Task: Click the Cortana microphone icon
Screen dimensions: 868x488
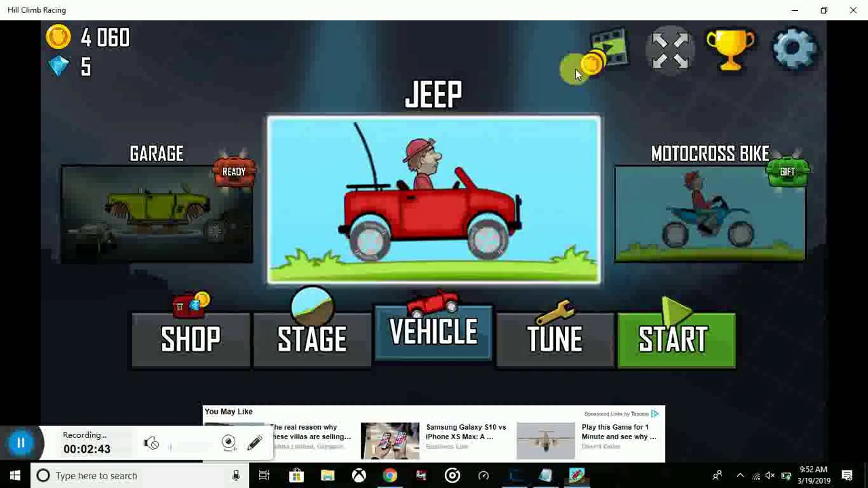Action: click(x=236, y=476)
